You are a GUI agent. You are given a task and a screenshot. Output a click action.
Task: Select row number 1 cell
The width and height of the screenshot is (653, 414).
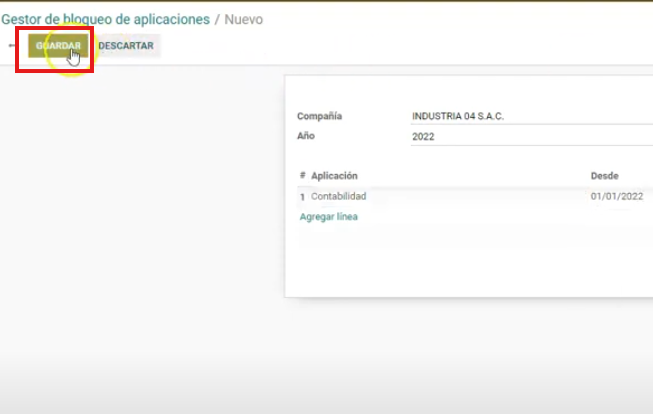tap(302, 197)
